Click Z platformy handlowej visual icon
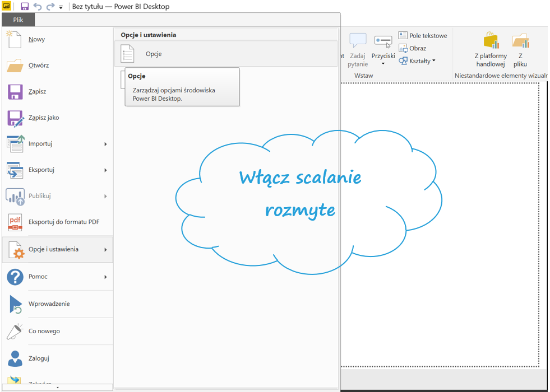The image size is (550, 392). pyautogui.click(x=491, y=41)
